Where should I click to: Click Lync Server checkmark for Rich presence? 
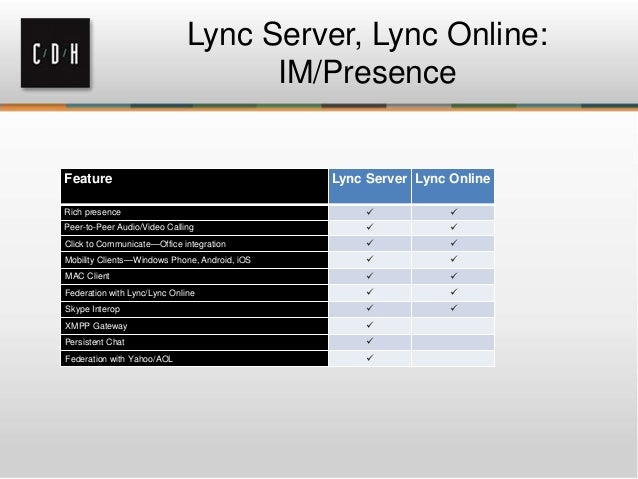pyautogui.click(x=369, y=212)
